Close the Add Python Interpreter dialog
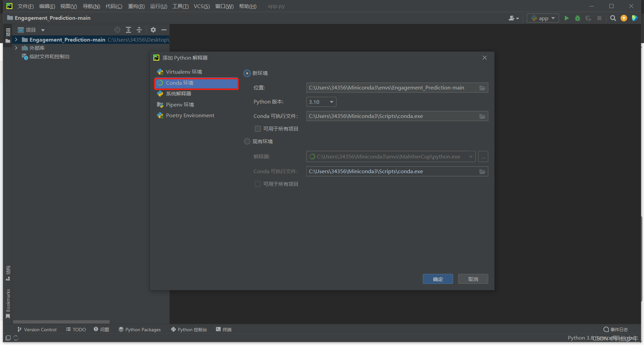Image resolution: width=644 pixels, height=345 pixels. coord(485,58)
